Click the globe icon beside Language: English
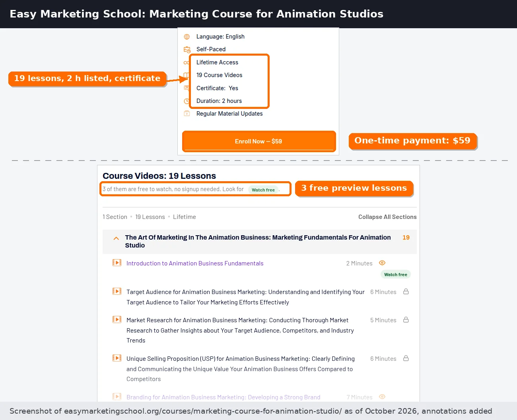The height and width of the screenshot is (420, 517). pos(187,37)
